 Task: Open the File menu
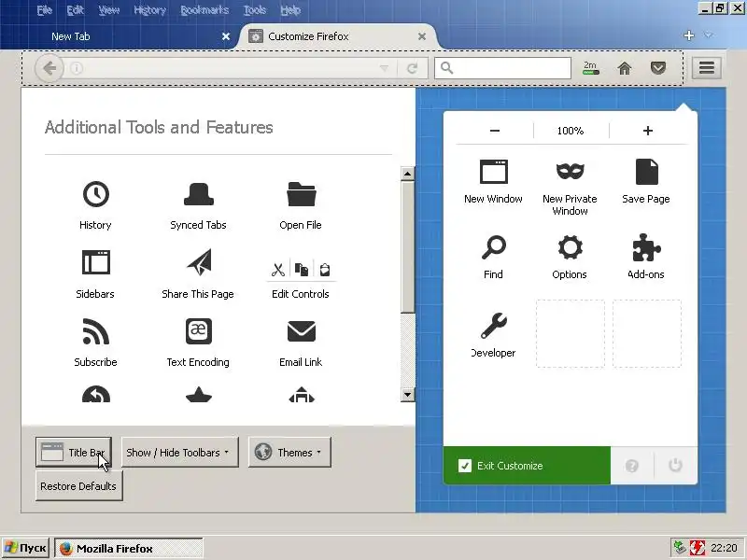pos(44,10)
